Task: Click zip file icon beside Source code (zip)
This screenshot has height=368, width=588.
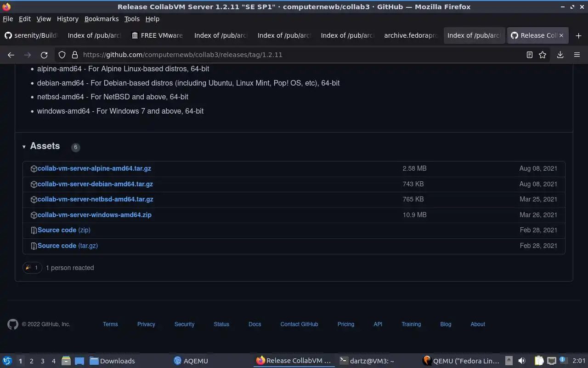Action: [x=34, y=230]
